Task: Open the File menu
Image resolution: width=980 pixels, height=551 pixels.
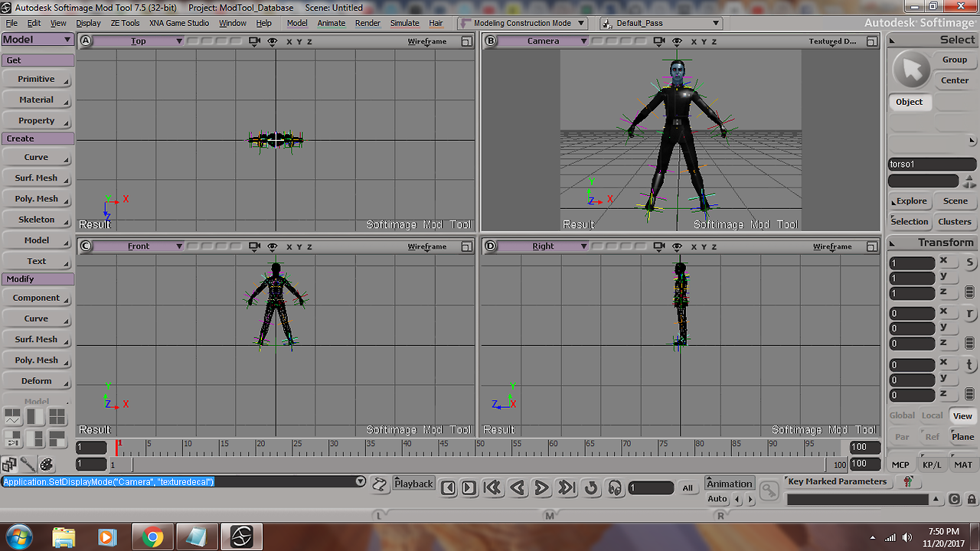Action: [x=11, y=23]
